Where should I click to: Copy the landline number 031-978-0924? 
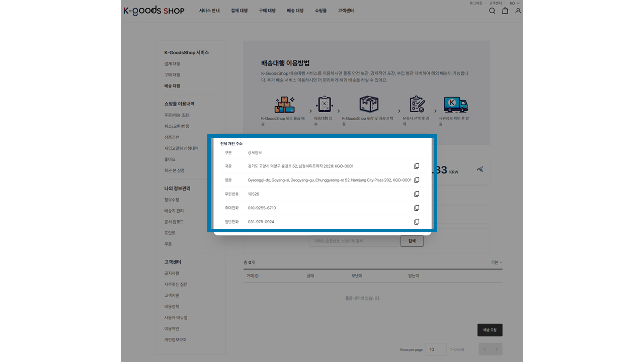pos(417,222)
